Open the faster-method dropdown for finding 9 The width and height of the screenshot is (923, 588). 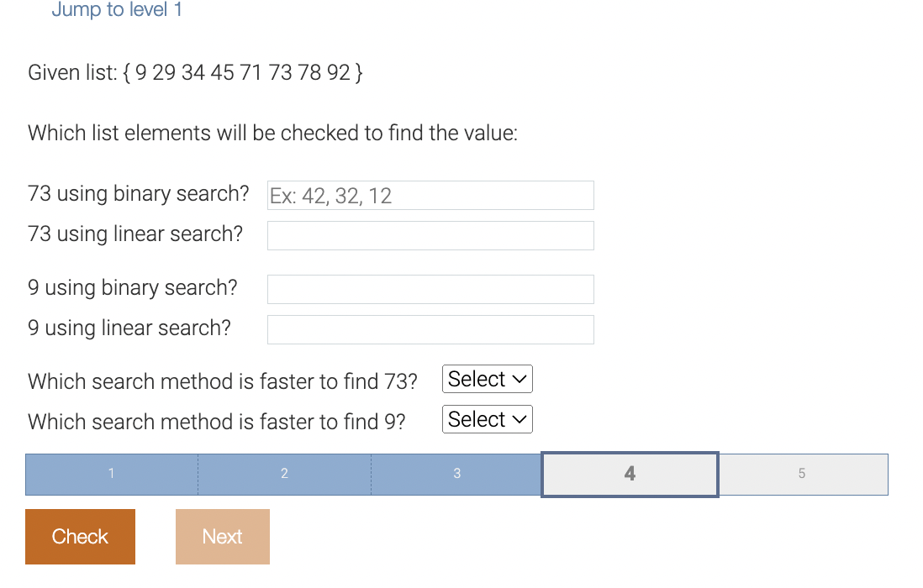[487, 419]
